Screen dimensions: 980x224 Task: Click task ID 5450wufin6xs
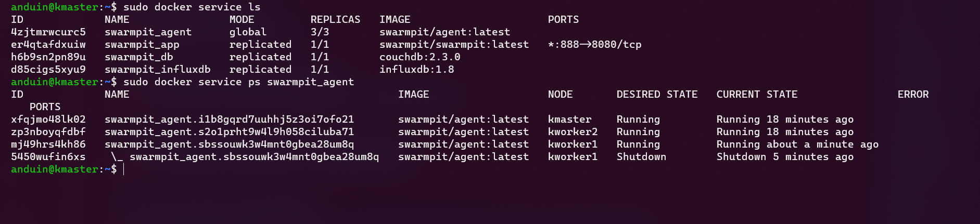point(48,157)
